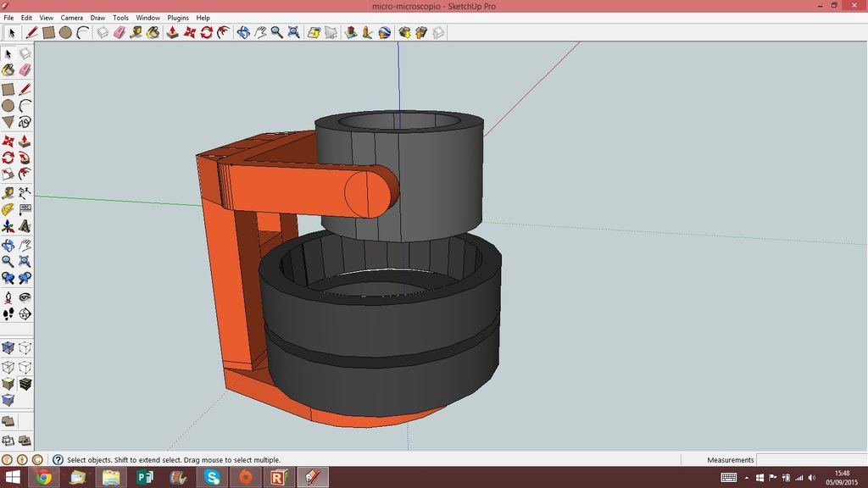This screenshot has width=868, height=488.
Task: Show hidden system tray icons
Action: click(746, 478)
